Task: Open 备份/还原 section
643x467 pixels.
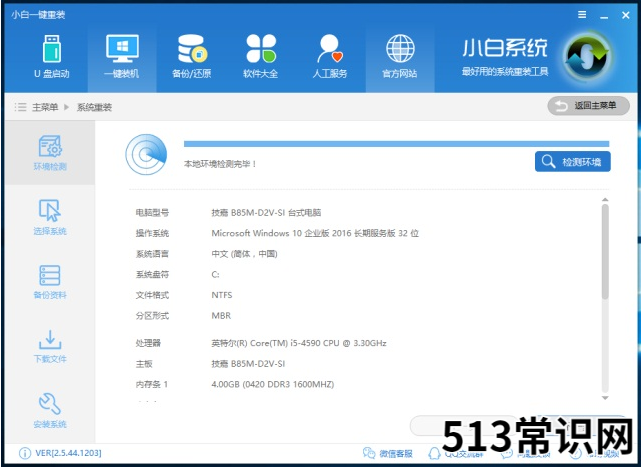Action: coord(192,57)
